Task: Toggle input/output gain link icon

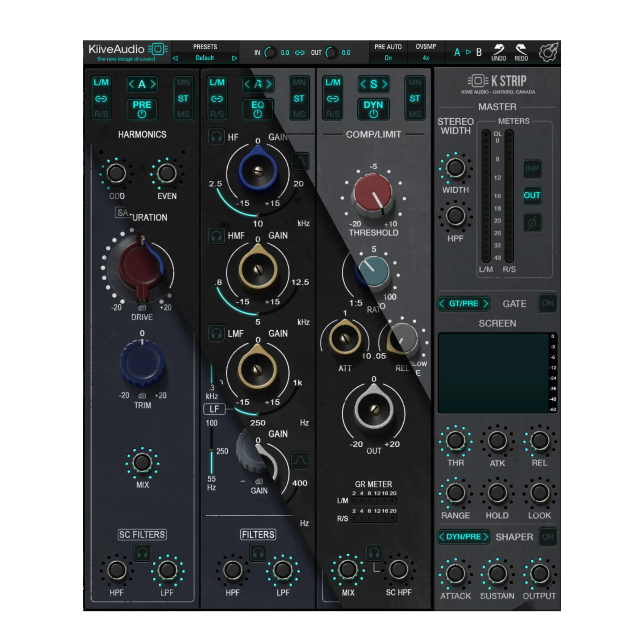Action: click(300, 53)
